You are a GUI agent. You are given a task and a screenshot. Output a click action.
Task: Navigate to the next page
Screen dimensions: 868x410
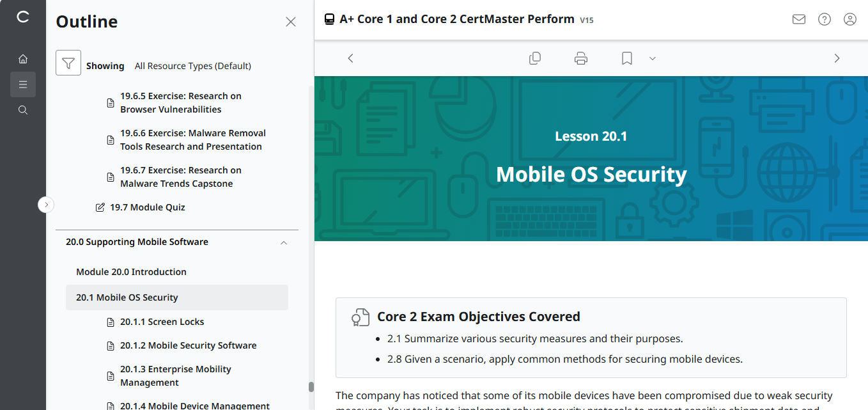tap(837, 58)
